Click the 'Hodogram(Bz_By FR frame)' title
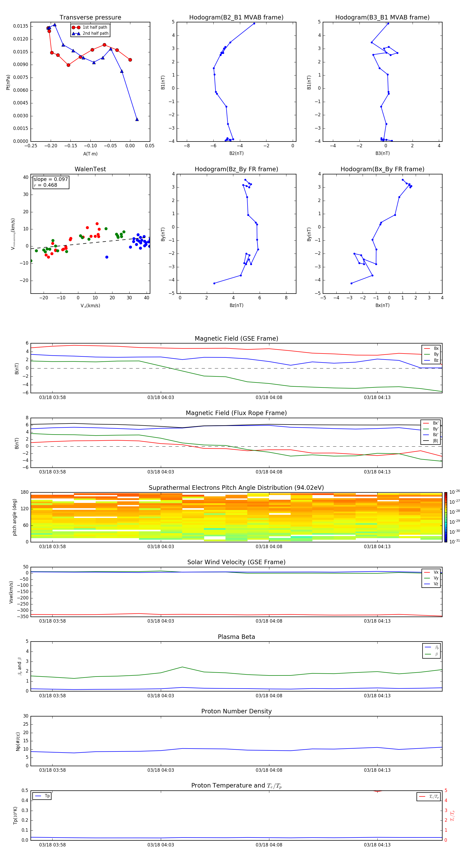This screenshot has height=868, width=473. [236, 169]
